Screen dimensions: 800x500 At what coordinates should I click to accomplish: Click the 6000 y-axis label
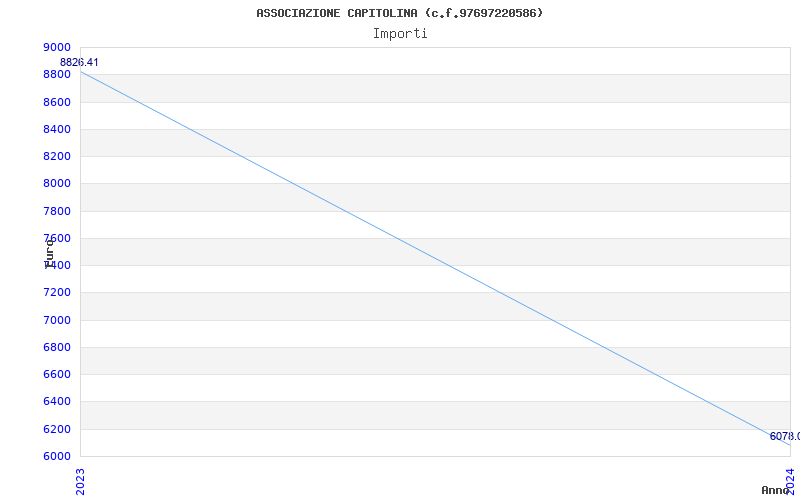point(57,456)
